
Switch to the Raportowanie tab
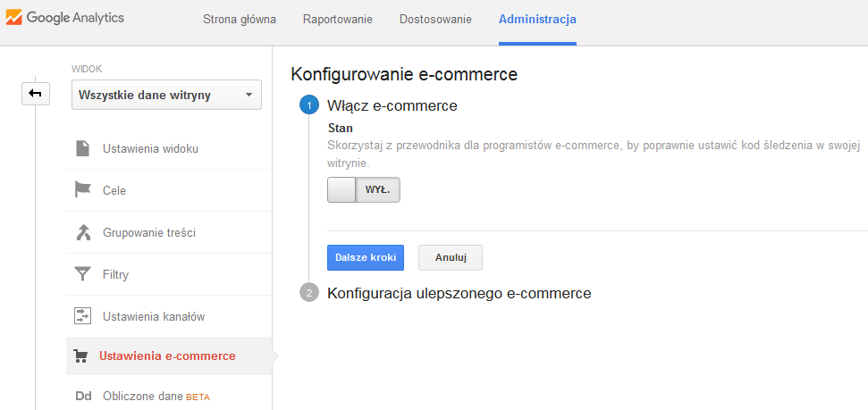tap(338, 20)
